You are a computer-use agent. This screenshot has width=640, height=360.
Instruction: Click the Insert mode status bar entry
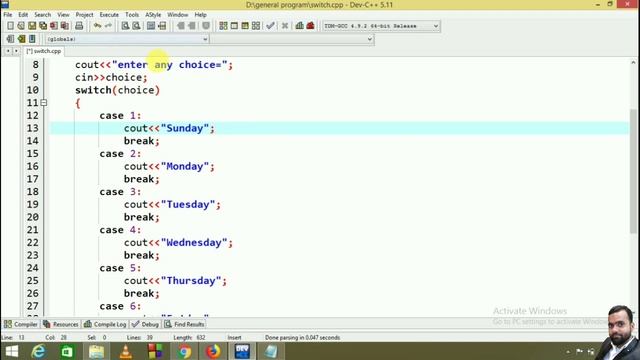[x=234, y=338]
